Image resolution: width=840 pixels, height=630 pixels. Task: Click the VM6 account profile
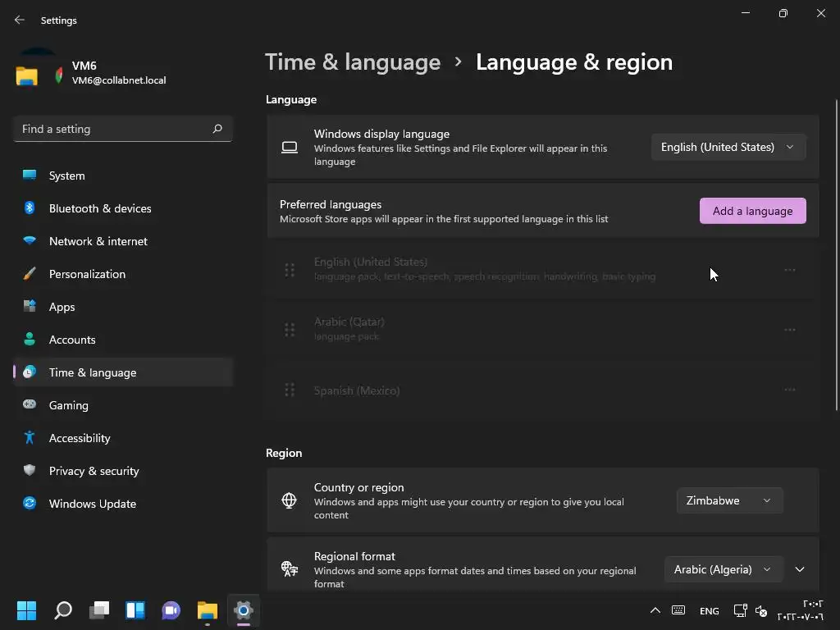pos(91,73)
